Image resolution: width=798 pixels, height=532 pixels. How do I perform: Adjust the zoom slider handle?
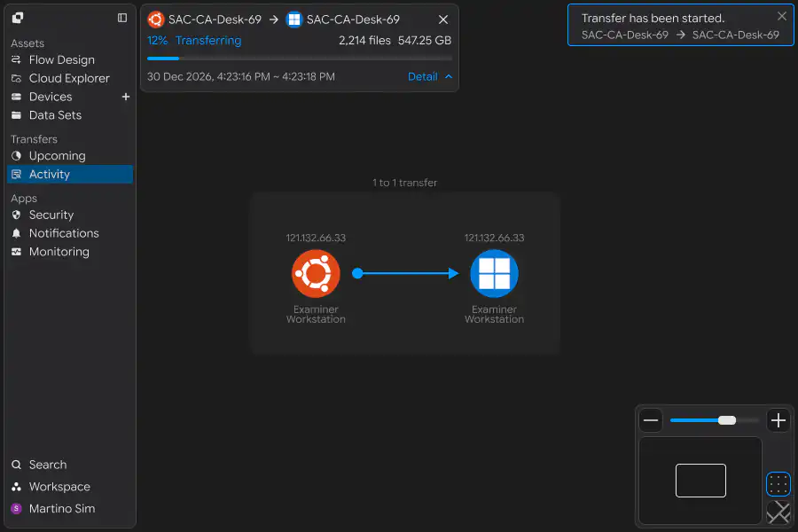[727, 420]
